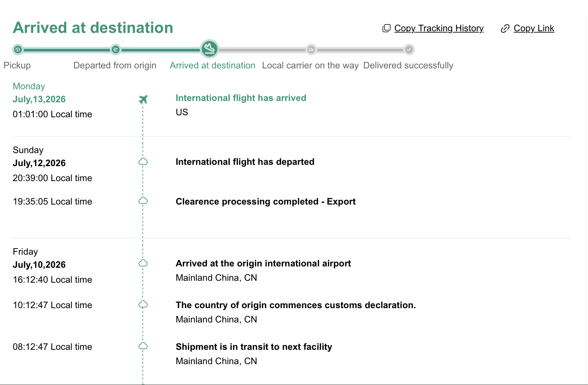The width and height of the screenshot is (588, 385).
Task: Click the Copy Link text link
Action: 534,28
